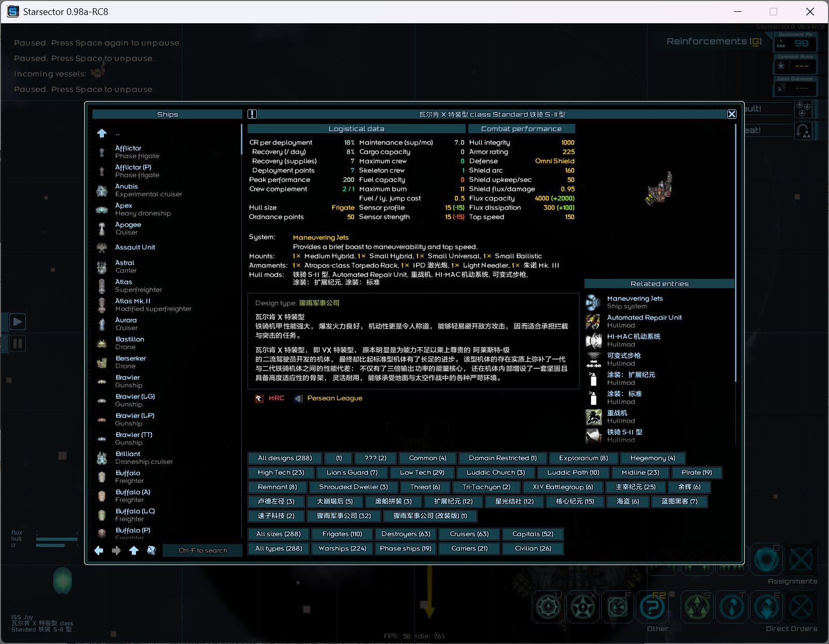Click the random entry dice icon
The height and width of the screenshot is (644, 829).
(151, 551)
